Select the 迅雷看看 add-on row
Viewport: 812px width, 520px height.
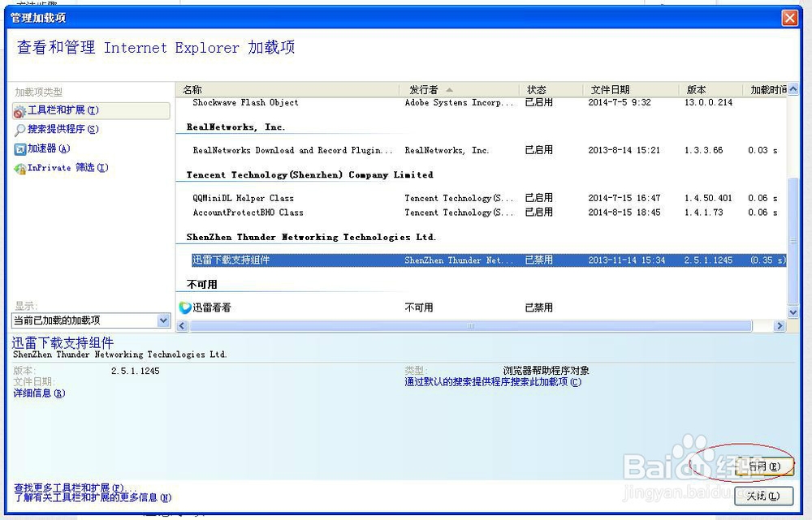482,307
